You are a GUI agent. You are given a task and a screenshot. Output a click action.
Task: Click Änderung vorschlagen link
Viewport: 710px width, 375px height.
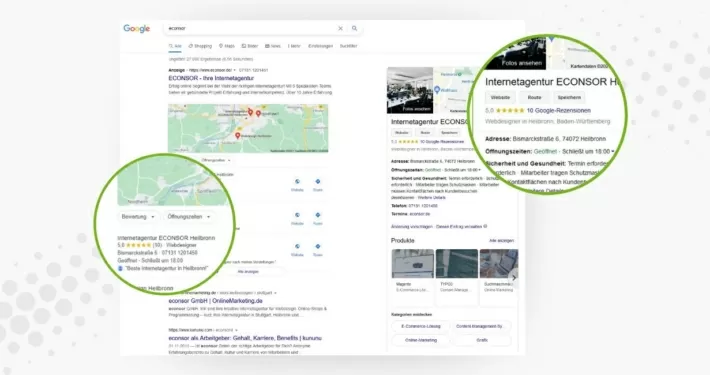tap(412, 226)
